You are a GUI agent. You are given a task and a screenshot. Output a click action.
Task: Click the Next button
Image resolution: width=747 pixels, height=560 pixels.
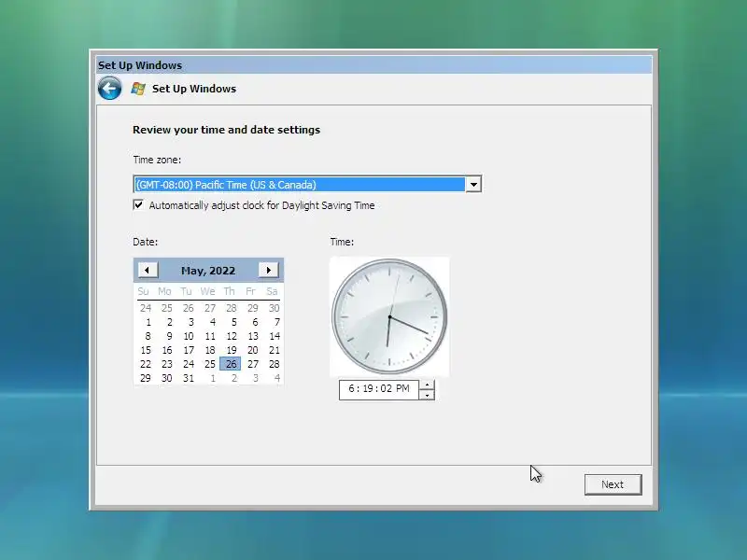coord(613,484)
